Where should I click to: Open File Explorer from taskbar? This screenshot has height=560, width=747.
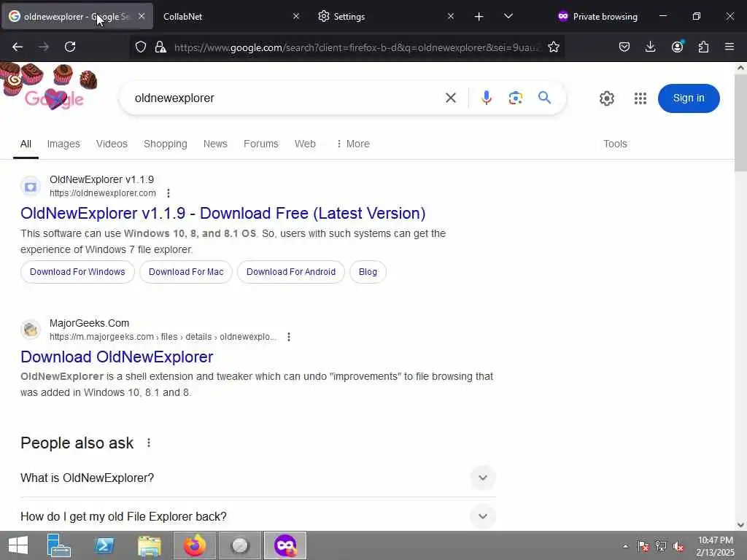click(149, 545)
